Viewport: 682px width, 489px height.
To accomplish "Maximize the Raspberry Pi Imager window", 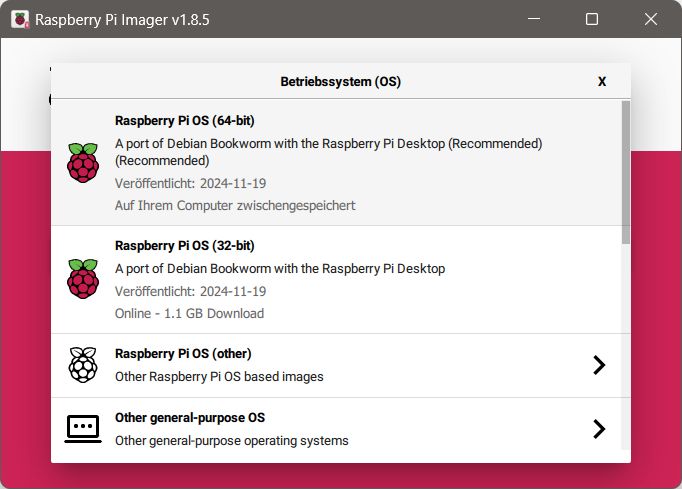I will 592,19.
